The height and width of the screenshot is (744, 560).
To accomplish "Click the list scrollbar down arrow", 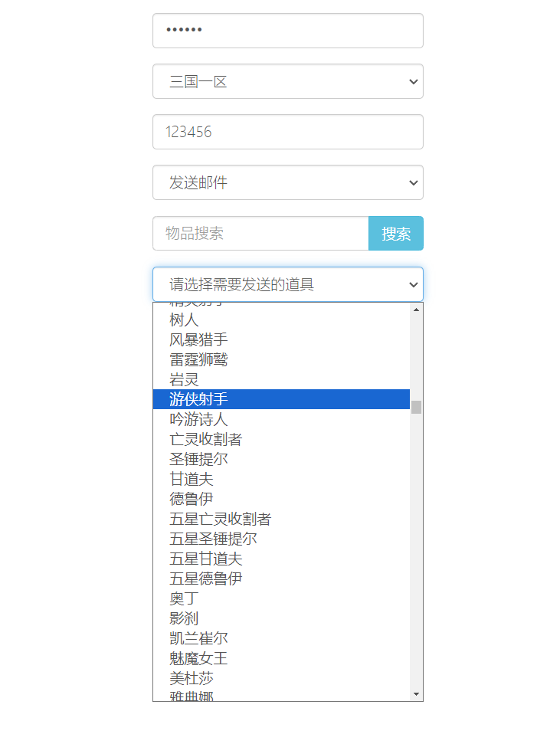I will point(417,694).
